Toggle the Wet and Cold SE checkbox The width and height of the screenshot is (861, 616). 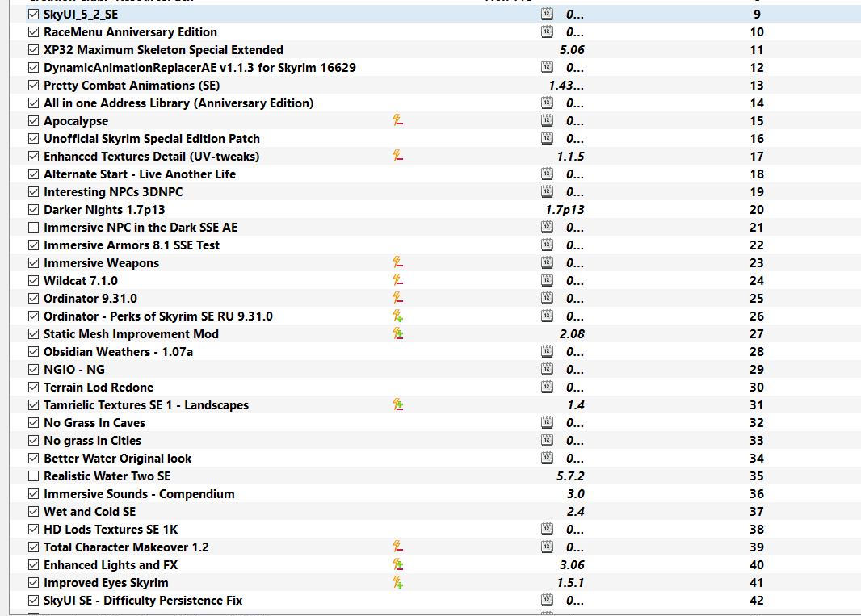[x=33, y=512]
